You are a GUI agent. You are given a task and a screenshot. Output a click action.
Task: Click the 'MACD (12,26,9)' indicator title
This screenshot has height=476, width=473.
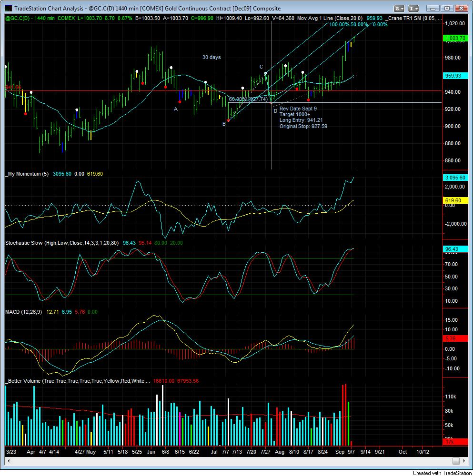click(x=24, y=312)
